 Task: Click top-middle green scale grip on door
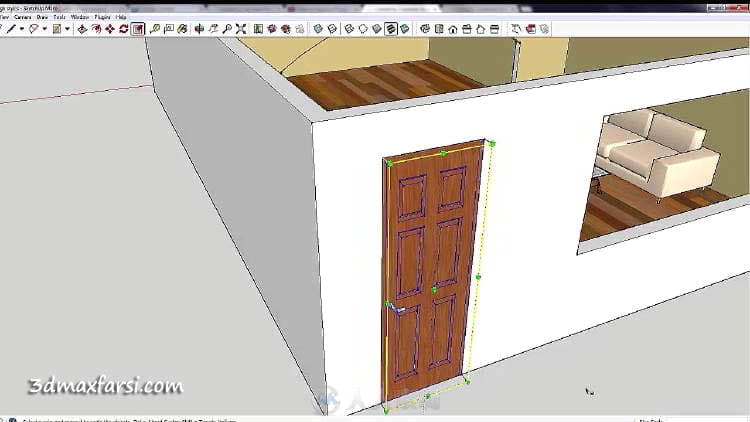coord(443,154)
